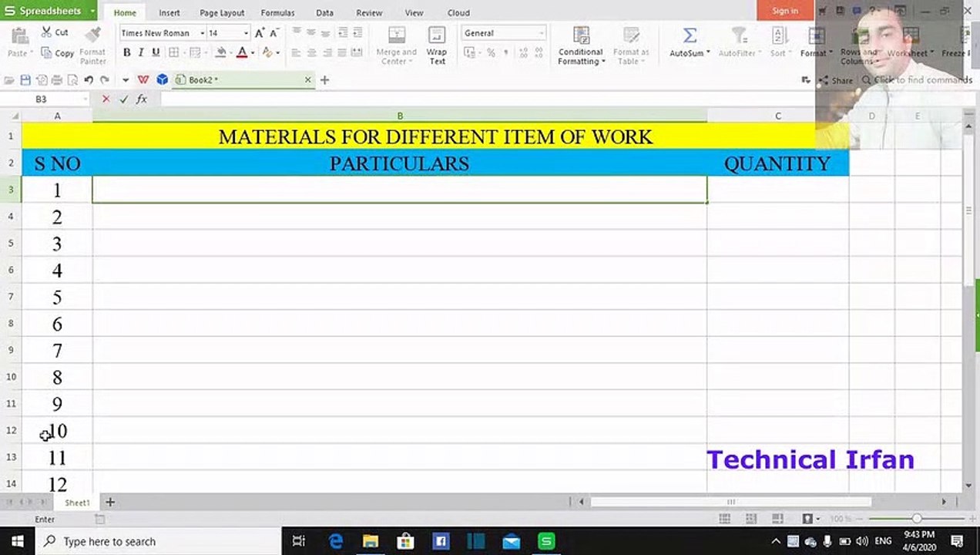Screen dimensions: 980x555
Task: Open the font color dropdown arrow
Action: tap(253, 53)
